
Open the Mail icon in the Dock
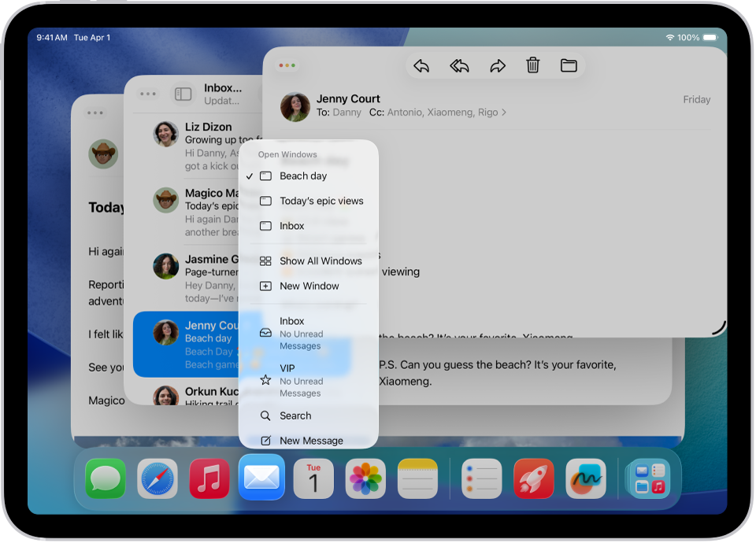(261, 478)
